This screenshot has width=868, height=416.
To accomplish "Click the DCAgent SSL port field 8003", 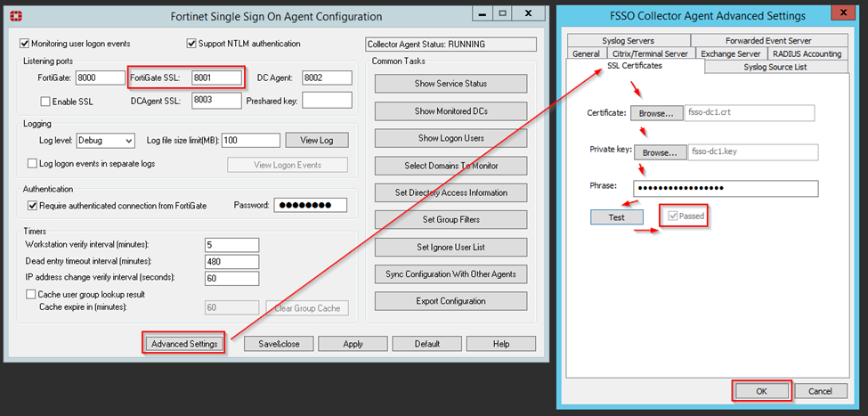I will (216, 101).
